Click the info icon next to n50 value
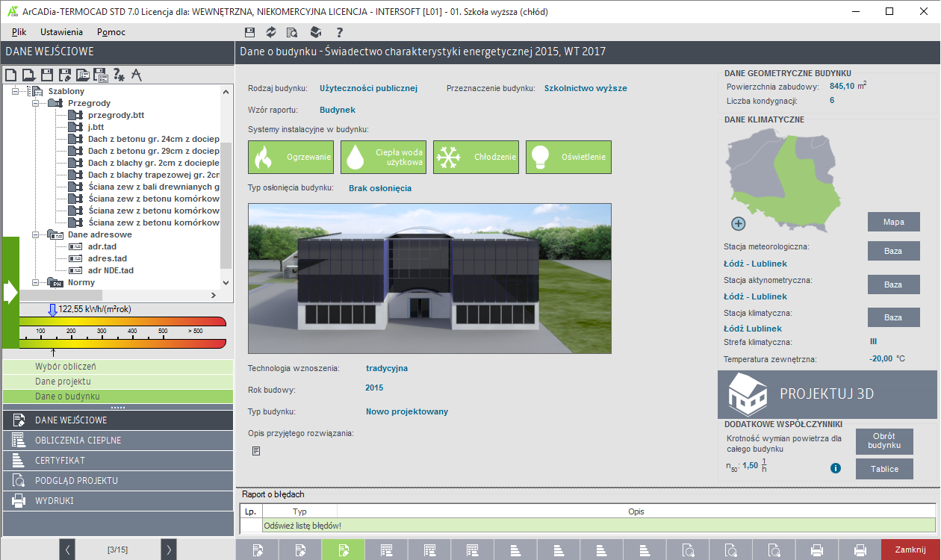This screenshot has height=560, width=941. (836, 468)
